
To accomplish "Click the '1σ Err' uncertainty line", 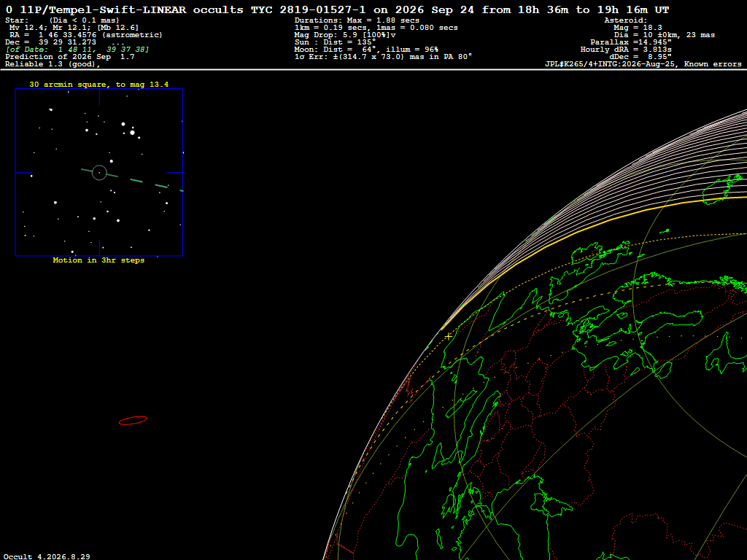I will [383, 56].
